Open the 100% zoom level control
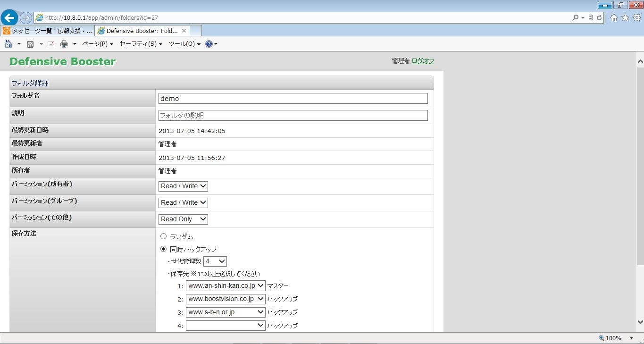 coord(610,338)
